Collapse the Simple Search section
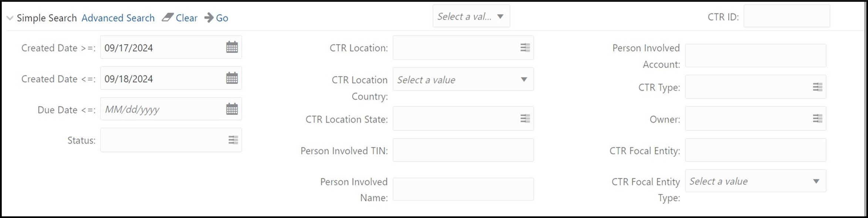This screenshot has height=218, width=868. tap(10, 17)
